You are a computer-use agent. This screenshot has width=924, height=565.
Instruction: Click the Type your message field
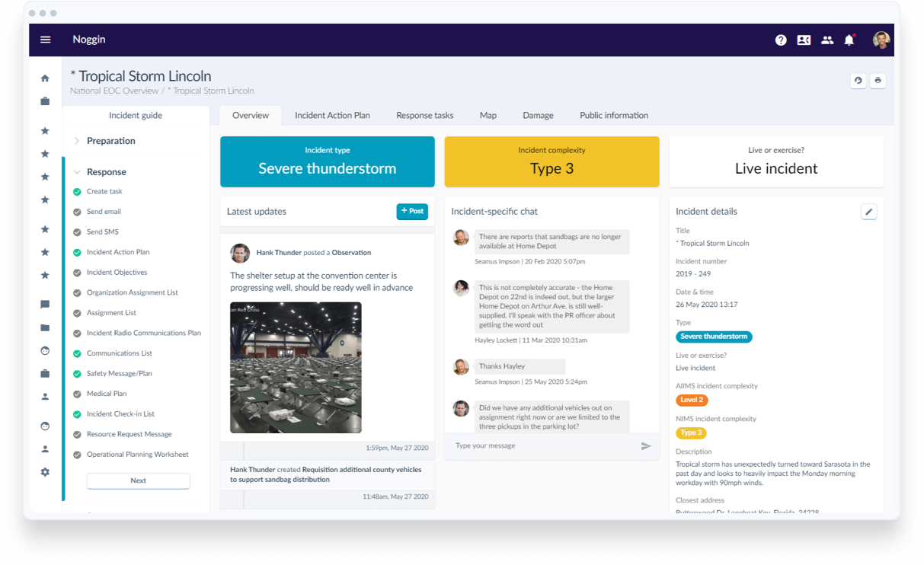pos(541,446)
